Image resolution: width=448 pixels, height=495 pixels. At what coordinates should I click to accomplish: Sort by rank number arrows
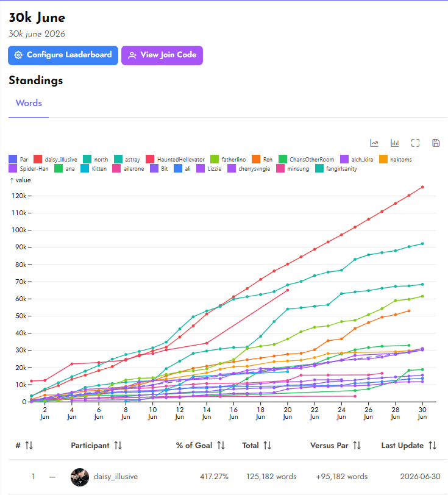(29, 446)
